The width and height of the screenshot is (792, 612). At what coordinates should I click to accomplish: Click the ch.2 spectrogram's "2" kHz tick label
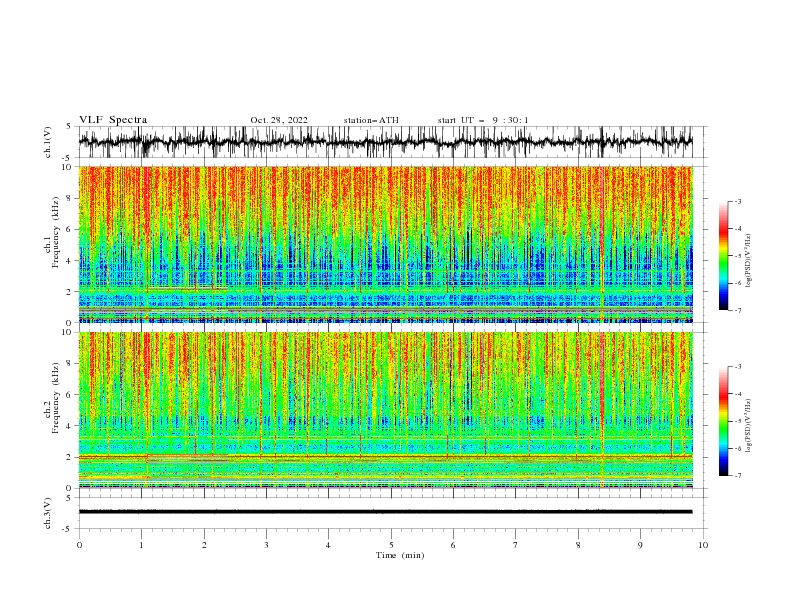(x=70, y=457)
